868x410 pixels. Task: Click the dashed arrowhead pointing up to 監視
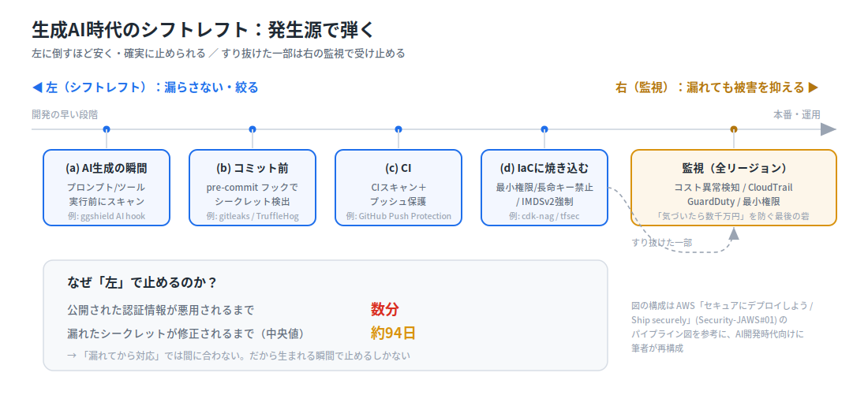[734, 233]
